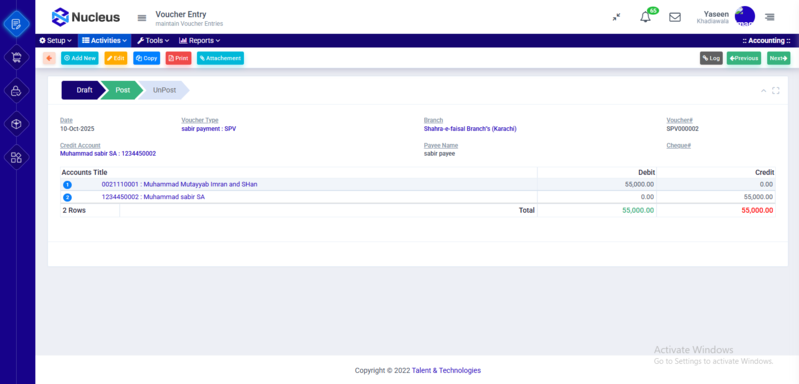This screenshot has width=799, height=384.
Task: Open the right-side panel menu icon
Action: point(769,17)
